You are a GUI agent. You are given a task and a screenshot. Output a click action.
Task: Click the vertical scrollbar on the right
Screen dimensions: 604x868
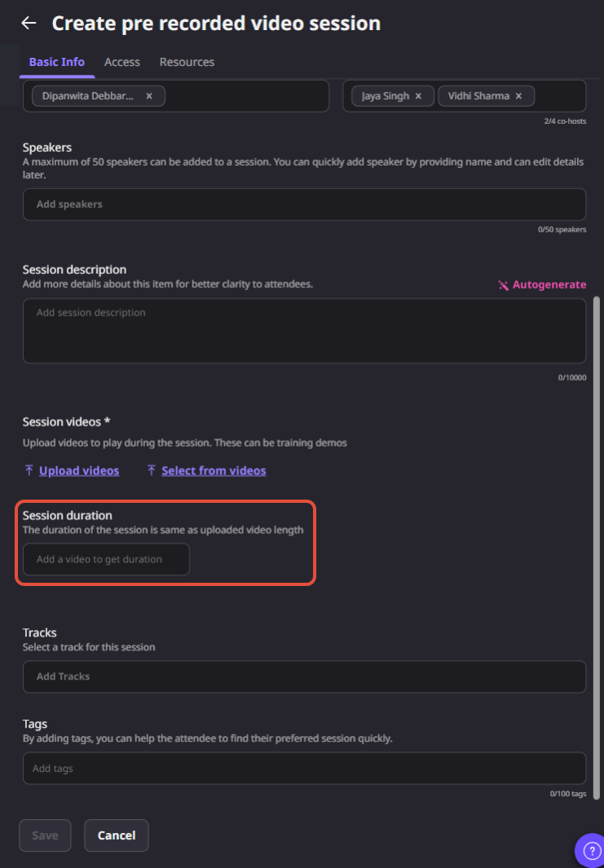[596, 548]
